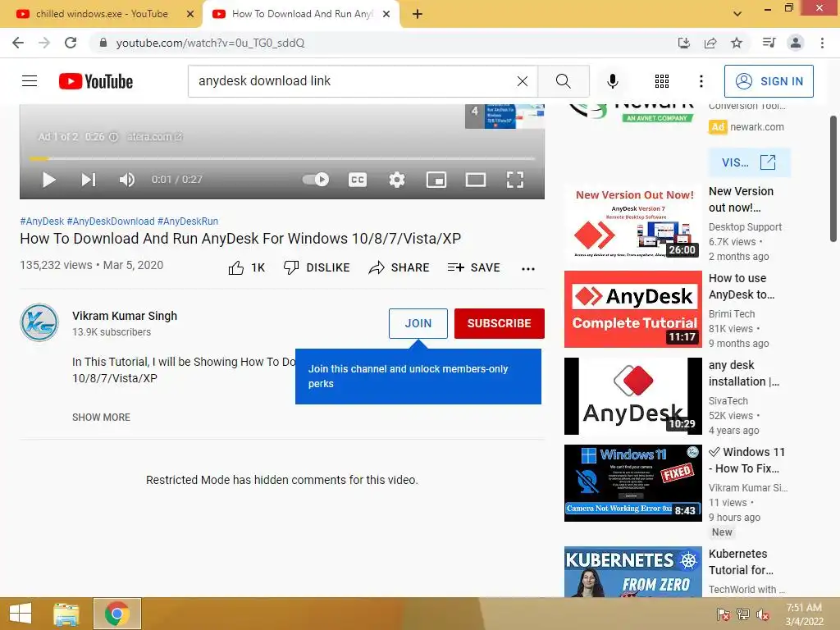This screenshot has height=630, width=840.
Task: Click the ad info icon
Action: point(113,137)
